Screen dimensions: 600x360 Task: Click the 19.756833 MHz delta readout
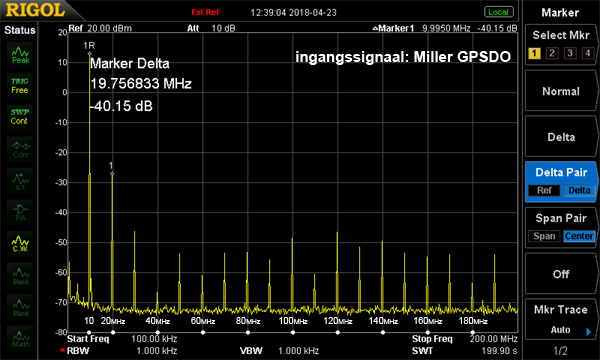click(141, 83)
